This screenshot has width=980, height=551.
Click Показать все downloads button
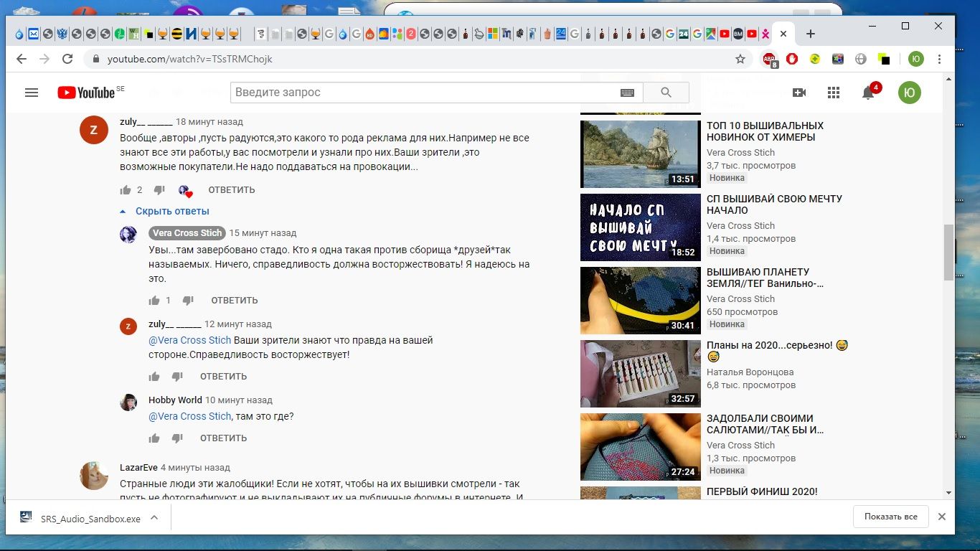890,517
